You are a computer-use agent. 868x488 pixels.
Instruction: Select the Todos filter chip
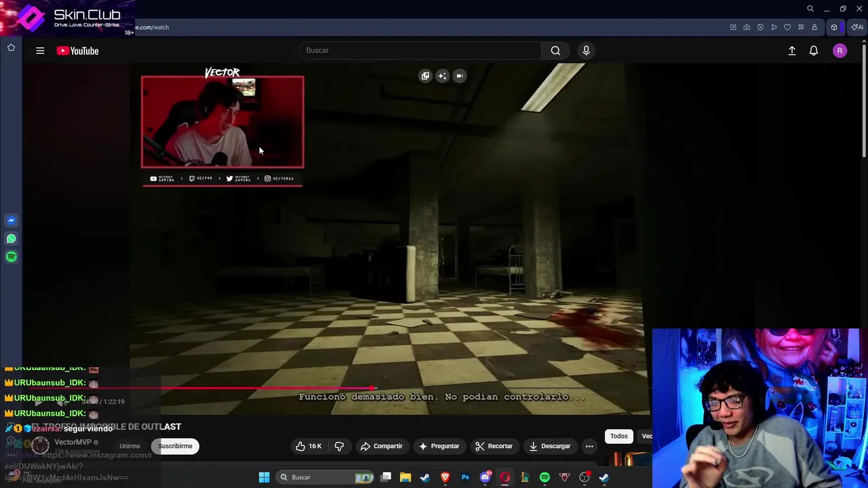point(618,436)
